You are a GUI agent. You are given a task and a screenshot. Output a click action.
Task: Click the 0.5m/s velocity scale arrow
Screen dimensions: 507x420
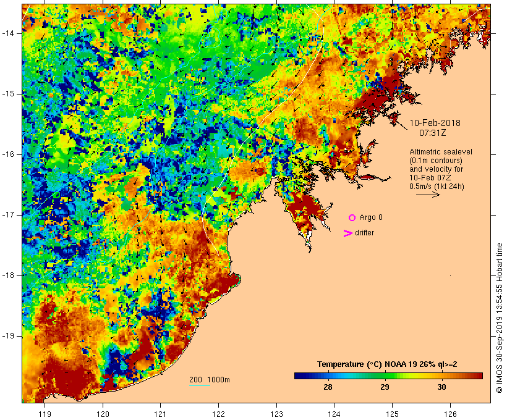428,195
